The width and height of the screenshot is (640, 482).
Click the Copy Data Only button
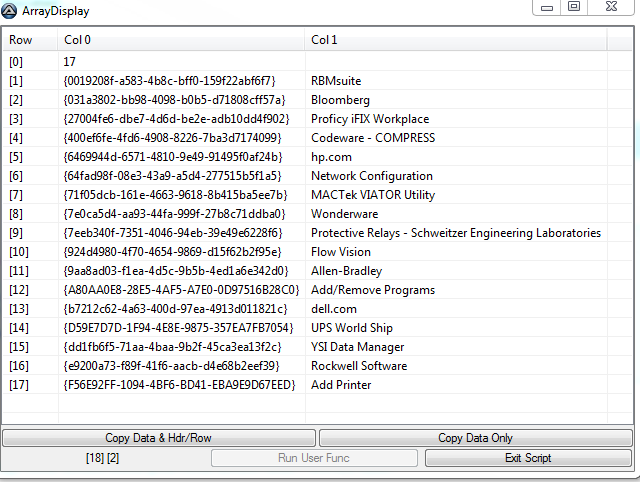click(476, 438)
